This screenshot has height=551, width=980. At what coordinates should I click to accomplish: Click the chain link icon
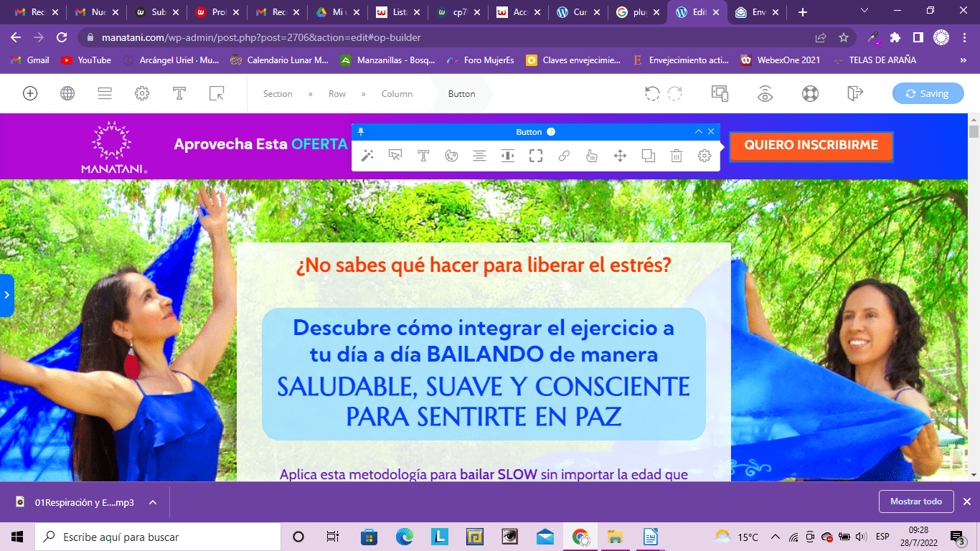click(564, 156)
